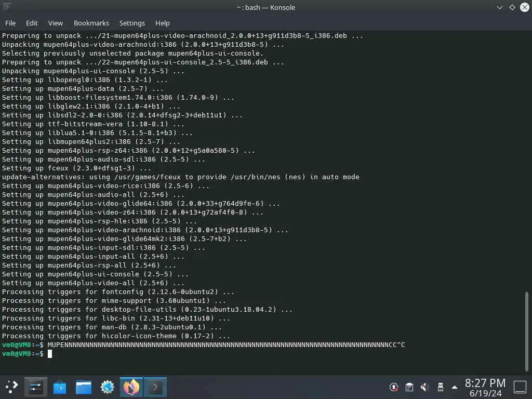Click the 'MUPENNNNN' command line text
Screen dimensions: 532x399
tap(226, 345)
